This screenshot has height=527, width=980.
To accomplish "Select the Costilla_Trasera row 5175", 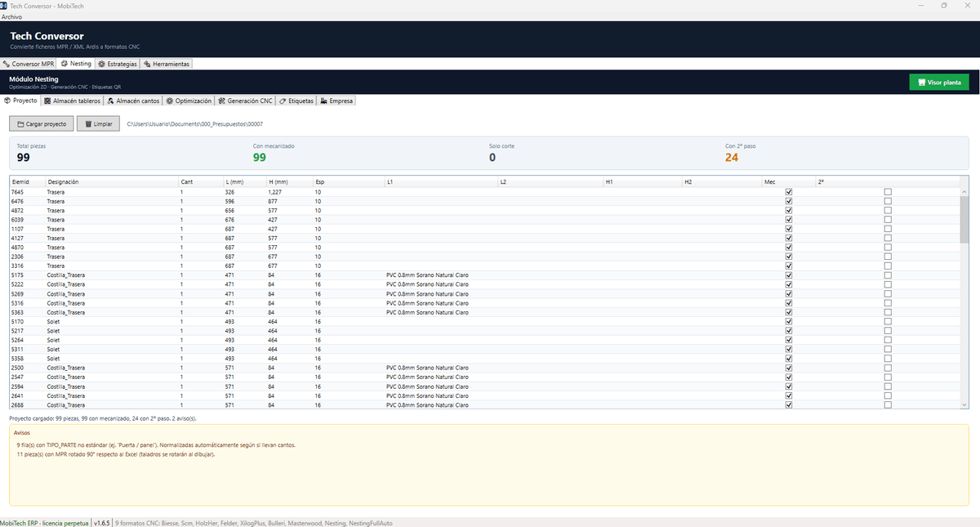I will [485, 275].
